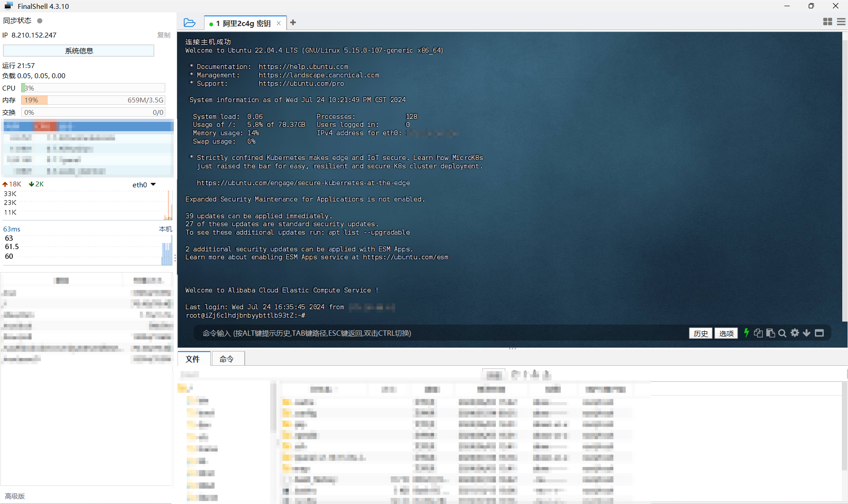
Task: Click the copy icon in command bar
Action: [x=758, y=333]
